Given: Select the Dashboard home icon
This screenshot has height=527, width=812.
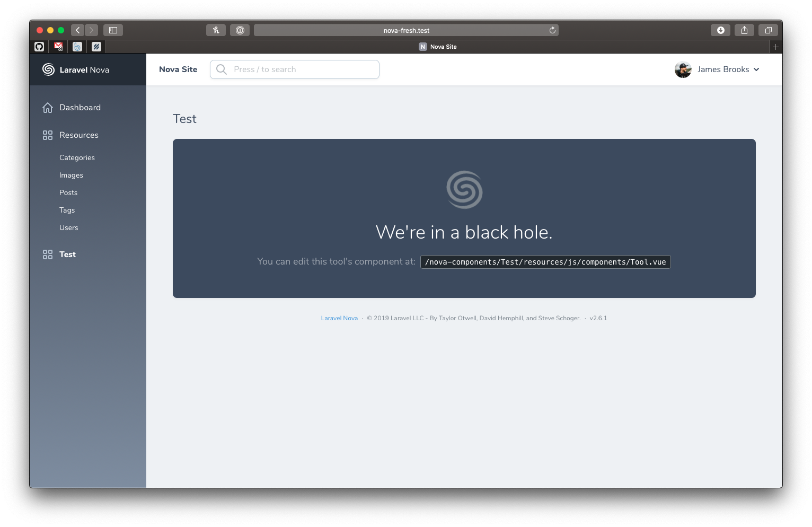Looking at the screenshot, I should [47, 107].
